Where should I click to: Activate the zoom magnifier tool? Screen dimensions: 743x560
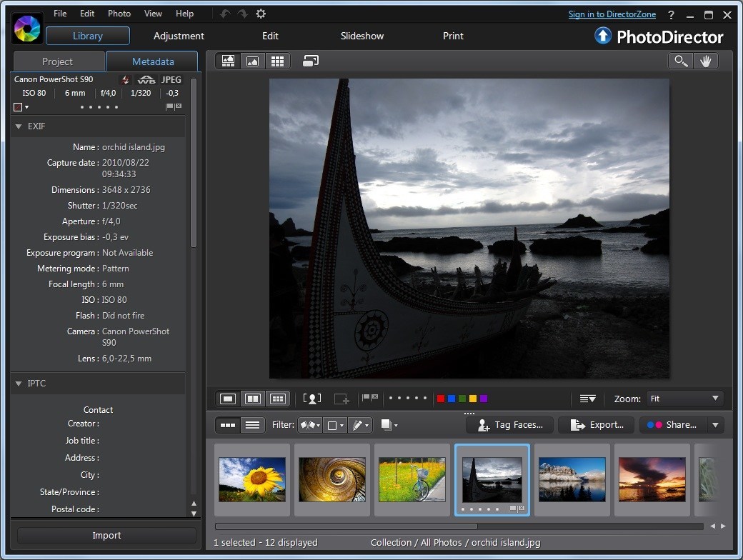(680, 61)
